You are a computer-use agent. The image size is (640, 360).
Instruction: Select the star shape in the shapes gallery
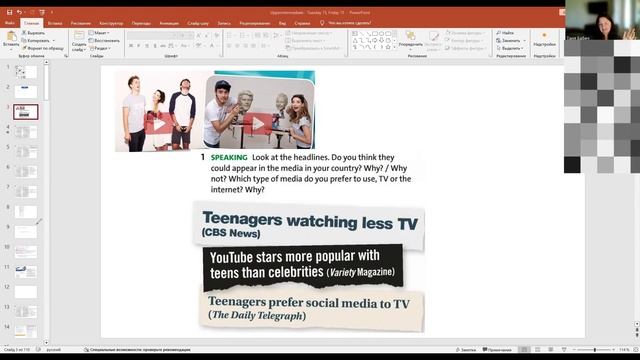[388, 47]
